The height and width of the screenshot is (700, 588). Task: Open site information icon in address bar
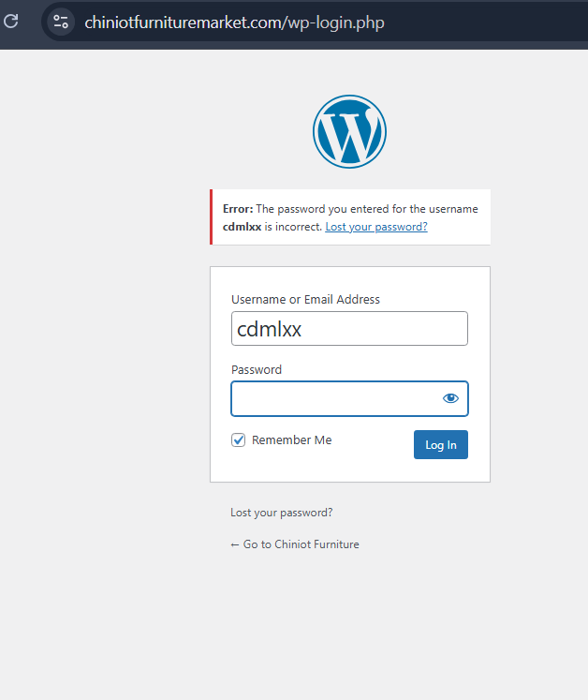[61, 22]
